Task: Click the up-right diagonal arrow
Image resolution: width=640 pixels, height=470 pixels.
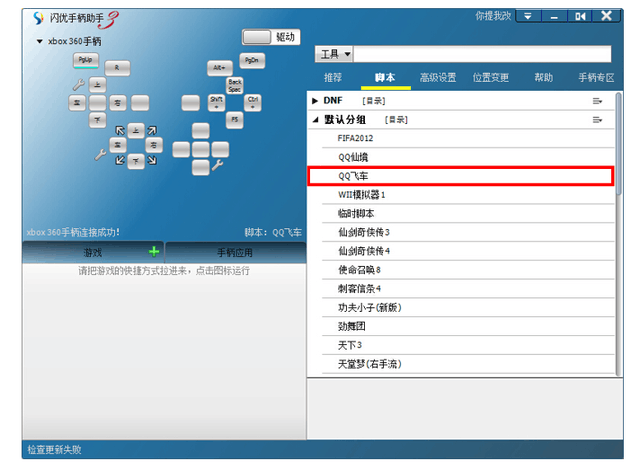Action: tap(152, 131)
